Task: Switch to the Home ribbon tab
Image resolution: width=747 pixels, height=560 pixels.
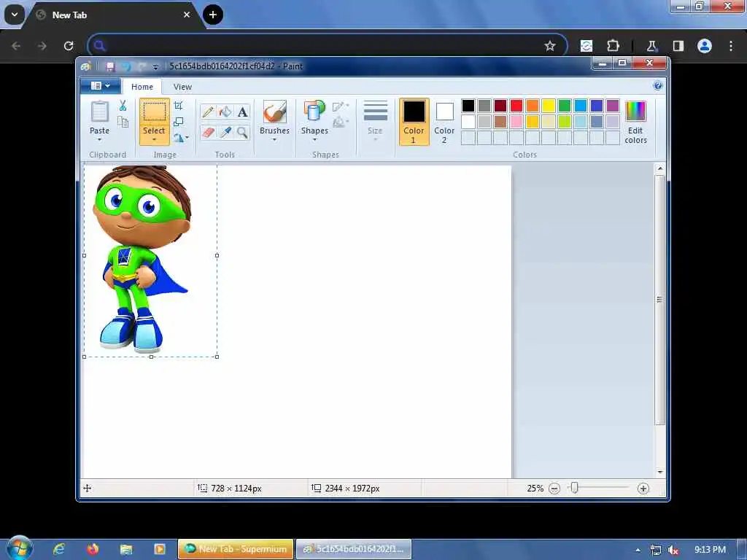Action: click(x=142, y=87)
